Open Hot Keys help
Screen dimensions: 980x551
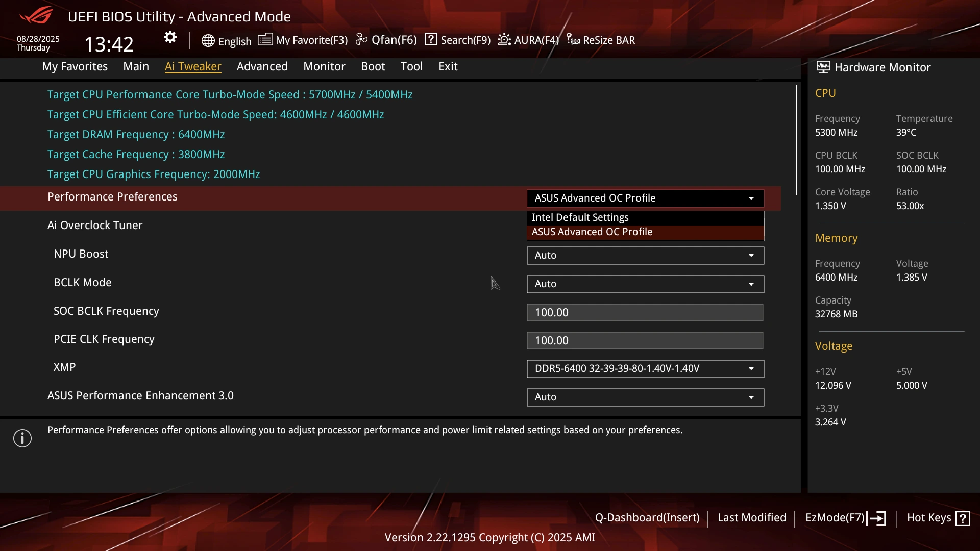tap(928, 518)
